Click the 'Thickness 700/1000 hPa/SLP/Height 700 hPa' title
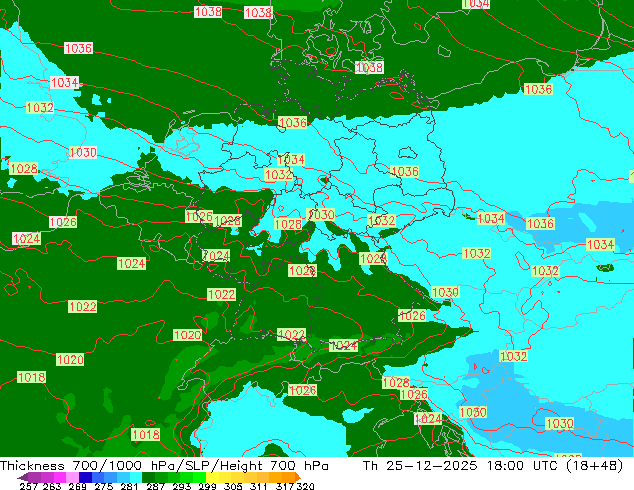The height and width of the screenshot is (490, 634). pyautogui.click(x=164, y=466)
